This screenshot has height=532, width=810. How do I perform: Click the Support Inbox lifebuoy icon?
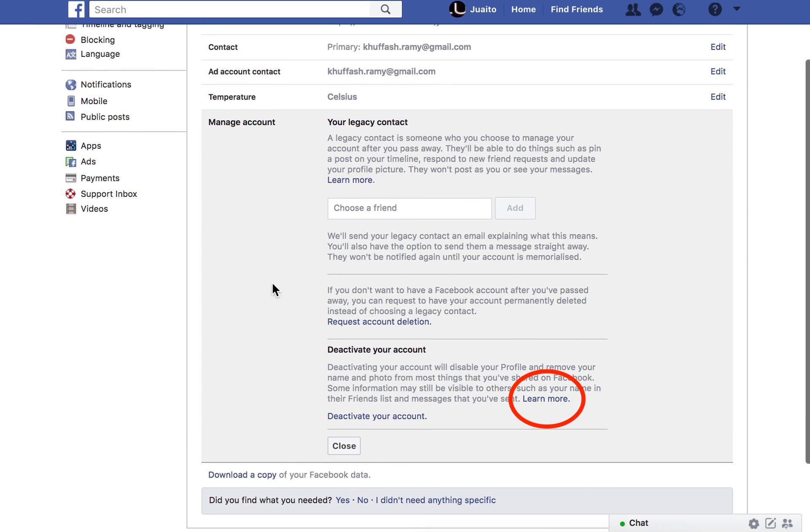pos(70,194)
